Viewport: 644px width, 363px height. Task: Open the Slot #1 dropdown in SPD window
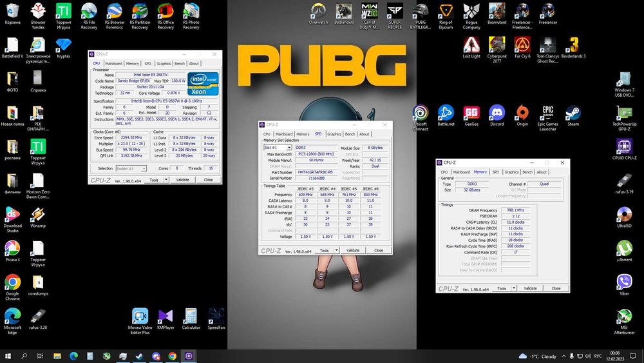(278, 148)
